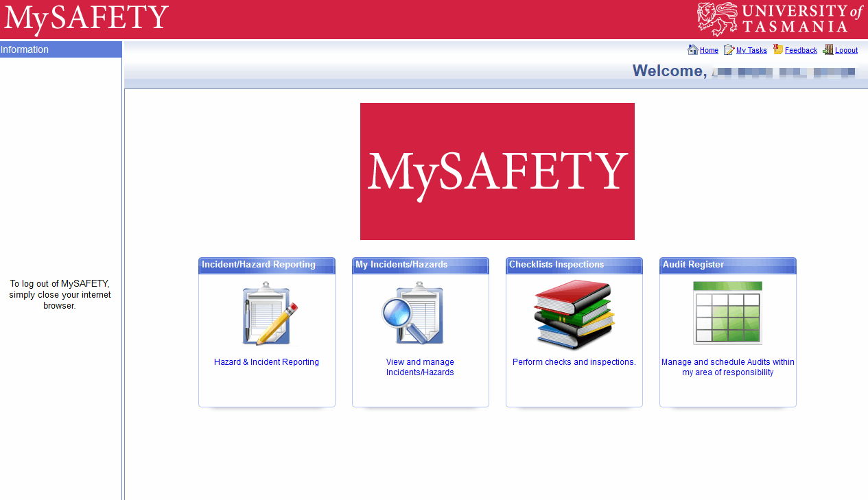The width and height of the screenshot is (868, 500).
Task: Click the University of Tasmania logo
Action: point(780,19)
